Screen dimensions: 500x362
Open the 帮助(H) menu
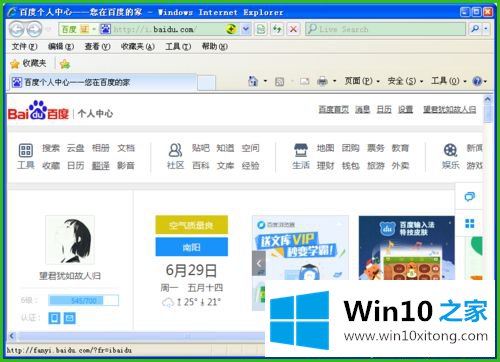(215, 46)
